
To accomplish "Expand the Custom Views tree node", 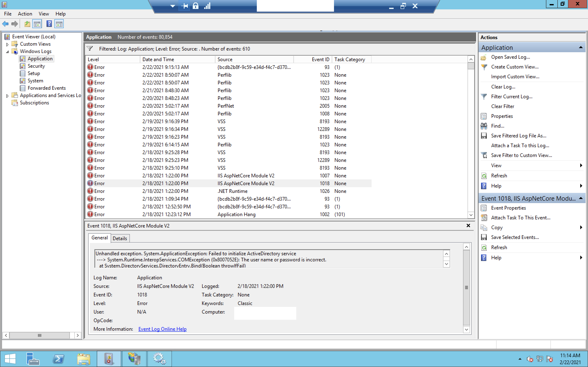I will tap(7, 44).
